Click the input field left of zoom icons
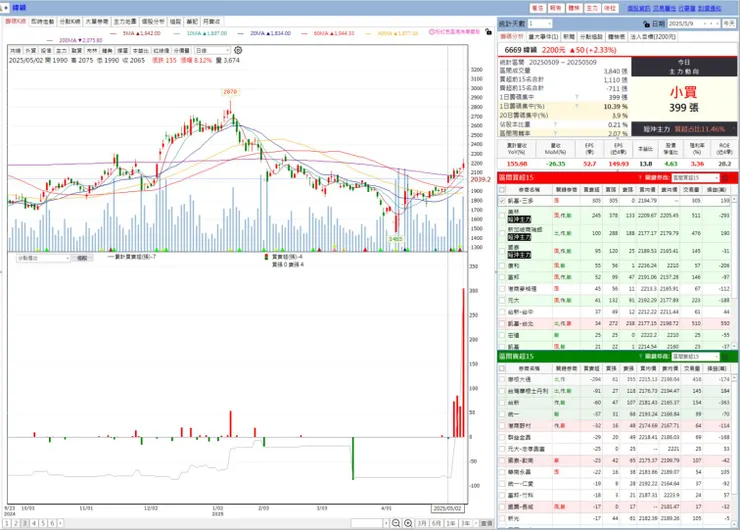The image size is (740, 530). (367, 523)
